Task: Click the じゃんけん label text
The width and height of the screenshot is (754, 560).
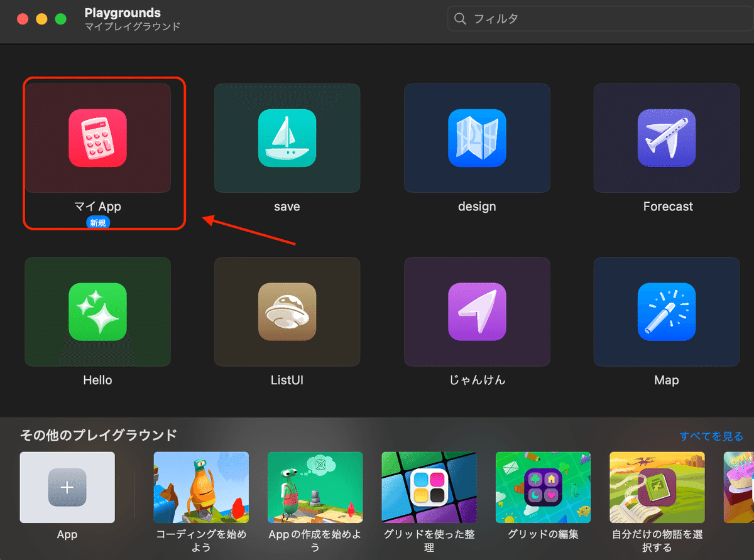Action: pyautogui.click(x=477, y=380)
